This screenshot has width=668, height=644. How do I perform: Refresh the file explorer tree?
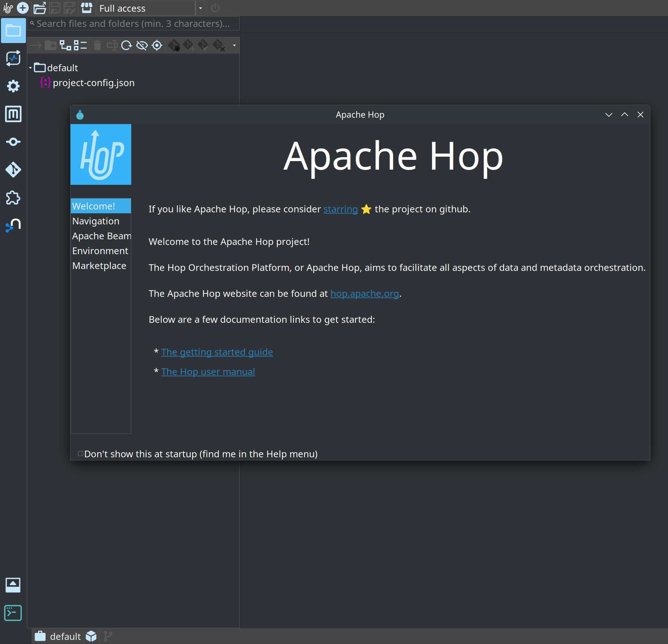click(x=127, y=45)
